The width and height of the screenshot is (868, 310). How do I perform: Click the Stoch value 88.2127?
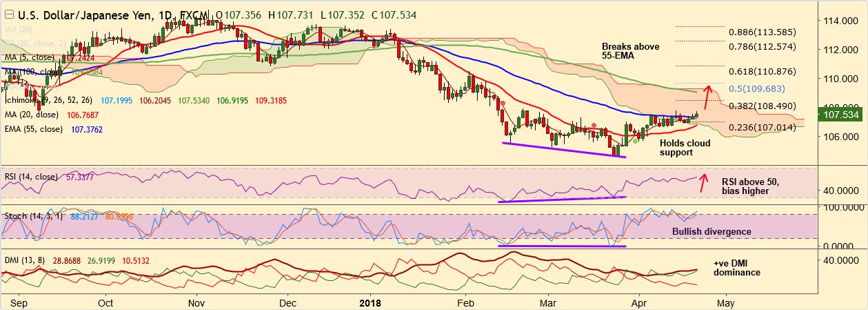83,216
